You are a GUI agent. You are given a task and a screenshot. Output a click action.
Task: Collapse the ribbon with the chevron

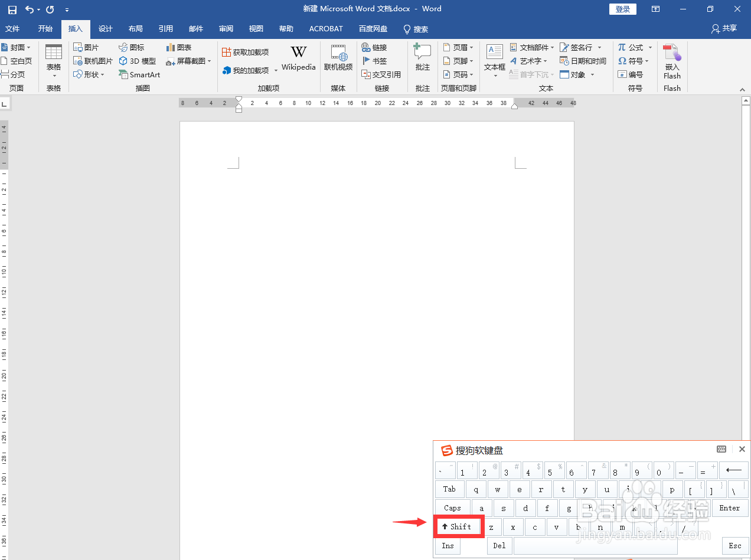click(x=742, y=89)
